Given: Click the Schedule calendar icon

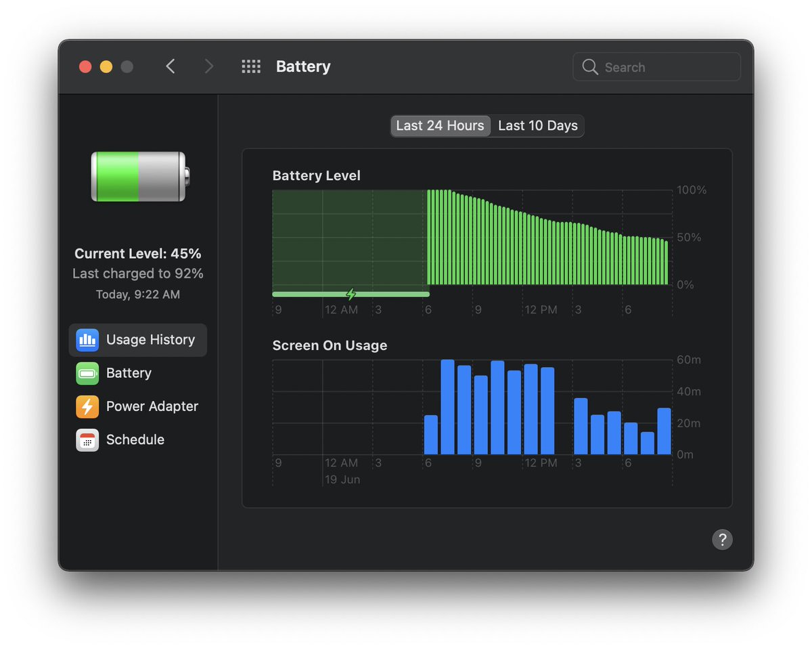Looking at the screenshot, I should tap(87, 439).
